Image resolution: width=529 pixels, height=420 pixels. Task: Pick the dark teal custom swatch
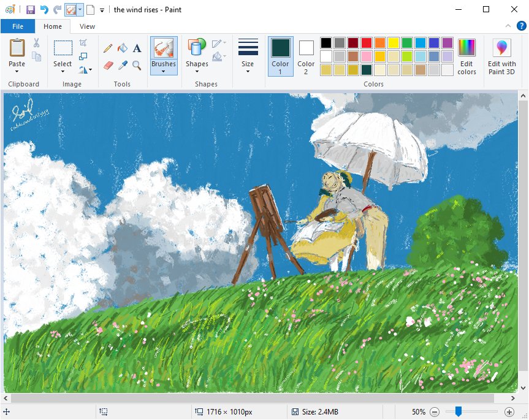tap(367, 70)
